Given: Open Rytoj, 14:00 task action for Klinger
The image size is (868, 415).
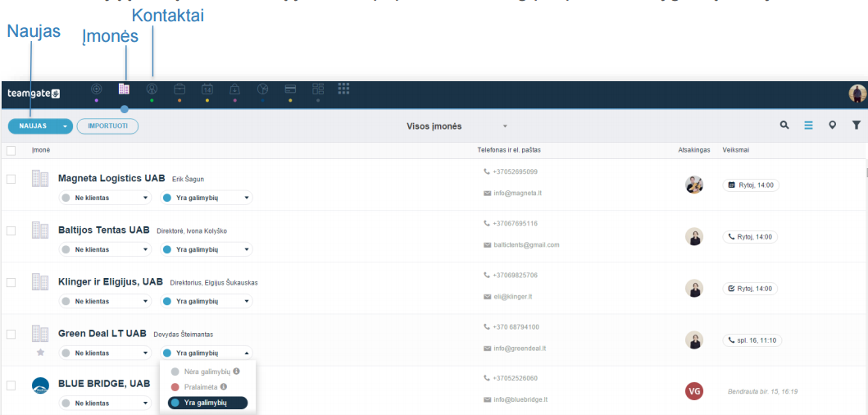Looking at the screenshot, I should [x=750, y=289].
